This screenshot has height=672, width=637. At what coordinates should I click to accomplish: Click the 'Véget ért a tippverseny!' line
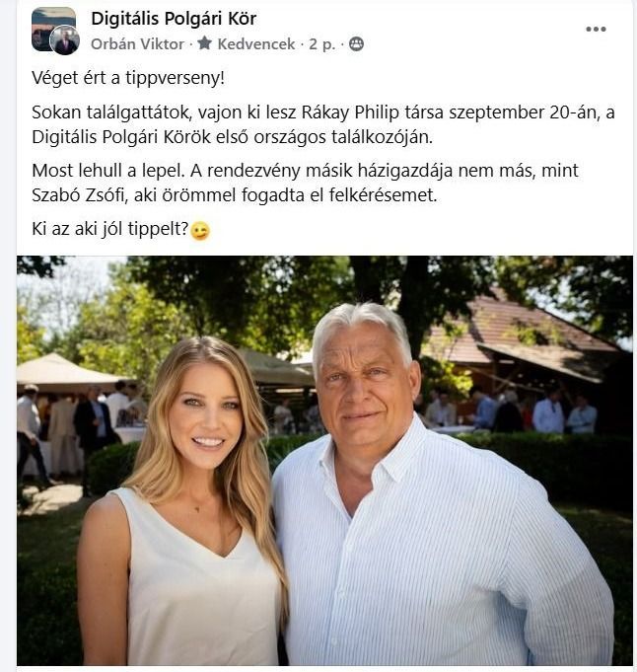point(128,78)
